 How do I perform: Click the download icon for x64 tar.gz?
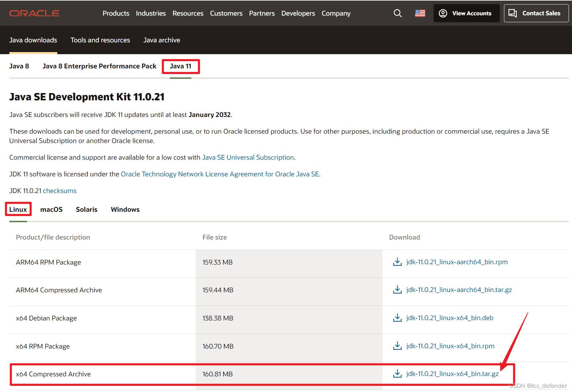(x=397, y=374)
